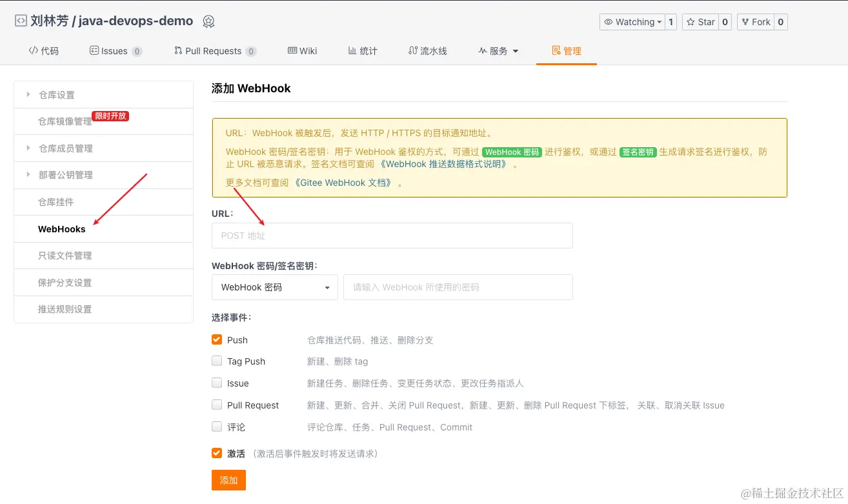
Task: Expand 部署公钥管理 in the sidebar
Action: pyautogui.click(x=103, y=175)
